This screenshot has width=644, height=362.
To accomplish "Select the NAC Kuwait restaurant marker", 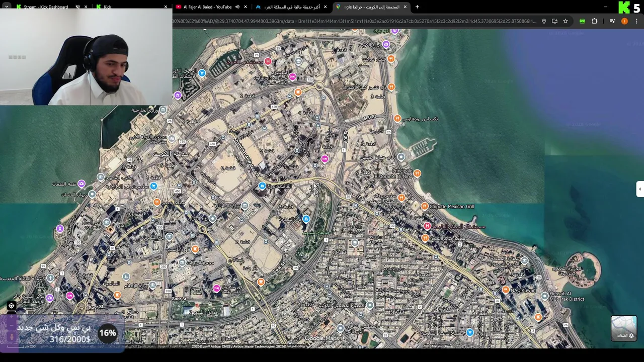I will tap(505, 290).
